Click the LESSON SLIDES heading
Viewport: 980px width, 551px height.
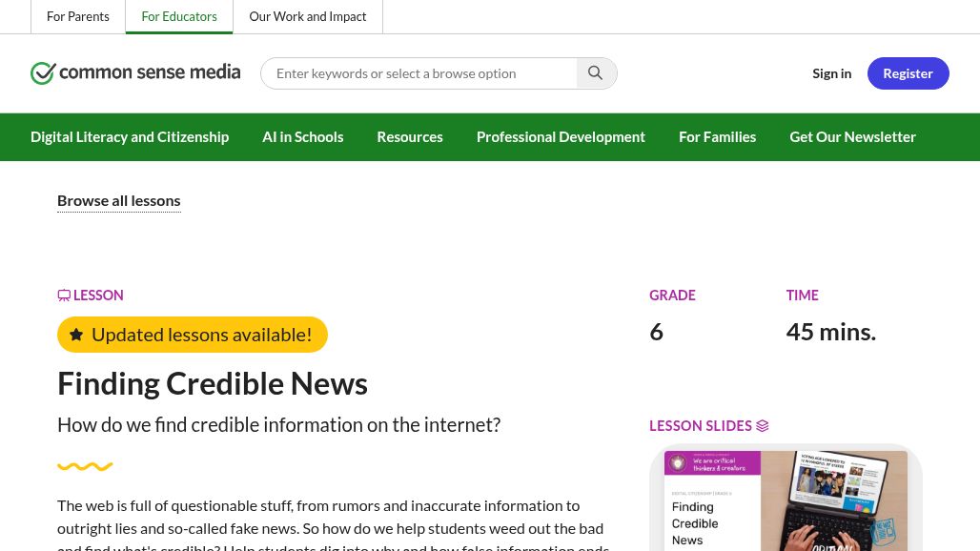click(x=701, y=426)
